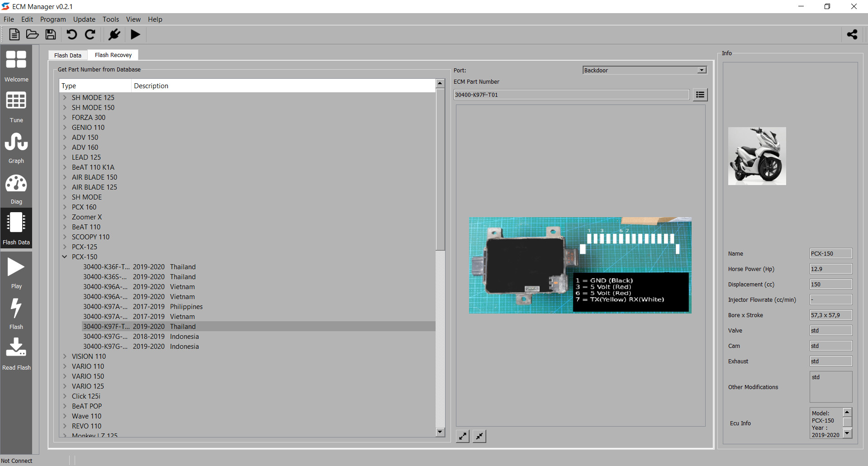
Task: Open the Read Flash sidebar icon
Action: tap(16, 354)
